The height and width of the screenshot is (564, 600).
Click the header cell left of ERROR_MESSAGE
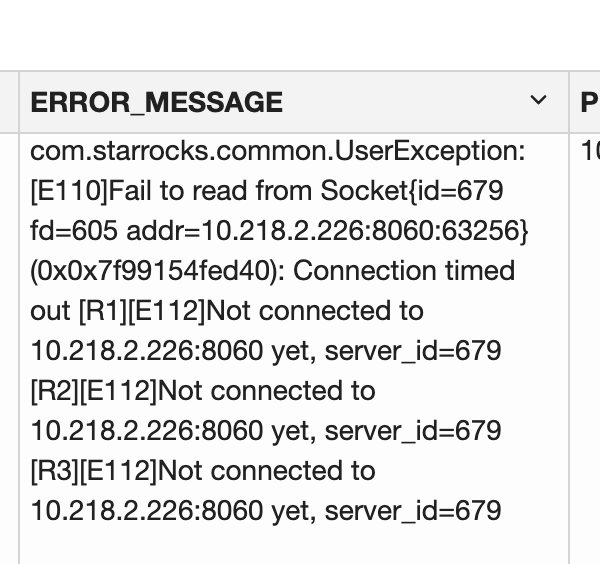coord(9,102)
